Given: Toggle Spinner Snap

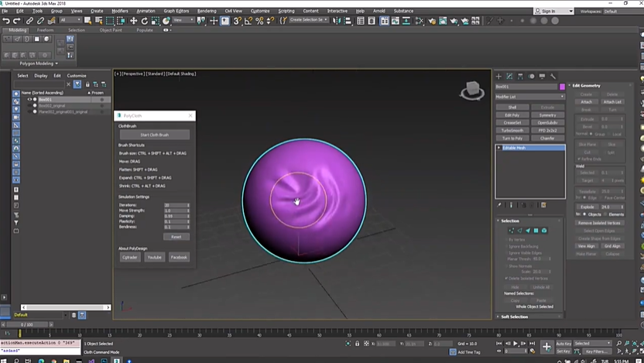Looking at the screenshot, I should (x=270, y=21).
